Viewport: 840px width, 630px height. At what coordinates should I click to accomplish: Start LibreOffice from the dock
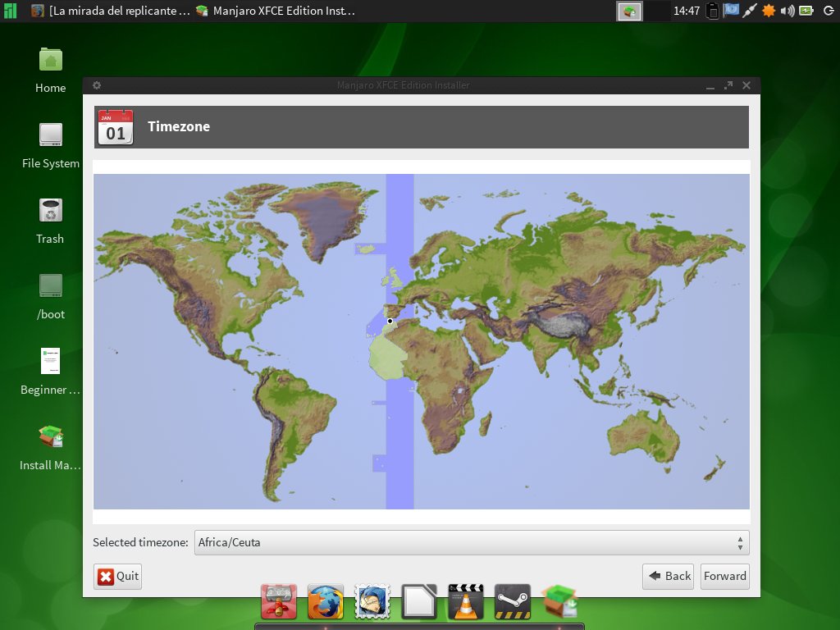coord(418,601)
